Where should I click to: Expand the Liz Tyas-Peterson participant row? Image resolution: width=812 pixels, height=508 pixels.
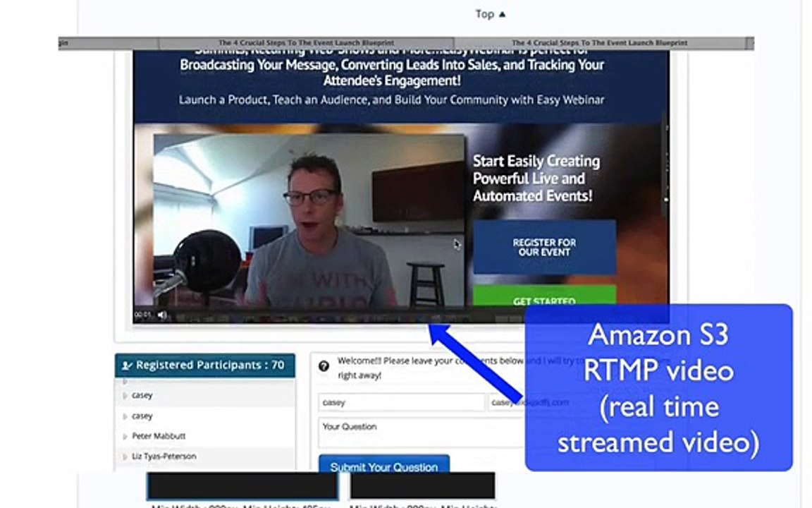pyautogui.click(x=125, y=456)
